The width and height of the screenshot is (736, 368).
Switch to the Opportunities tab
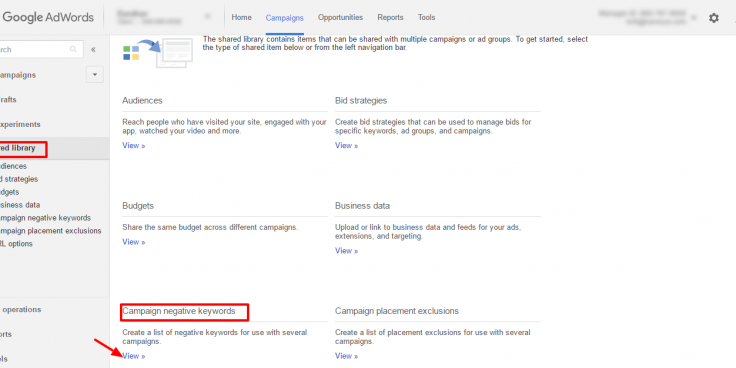[x=340, y=17]
